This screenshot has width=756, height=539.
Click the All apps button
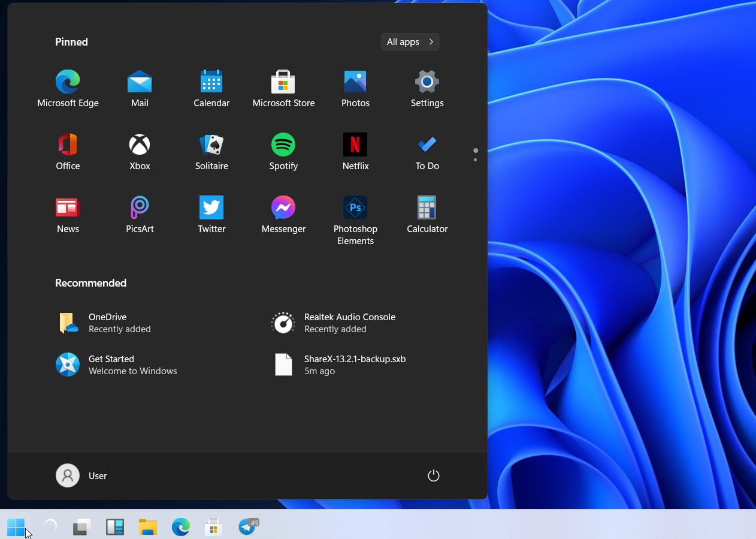(410, 42)
